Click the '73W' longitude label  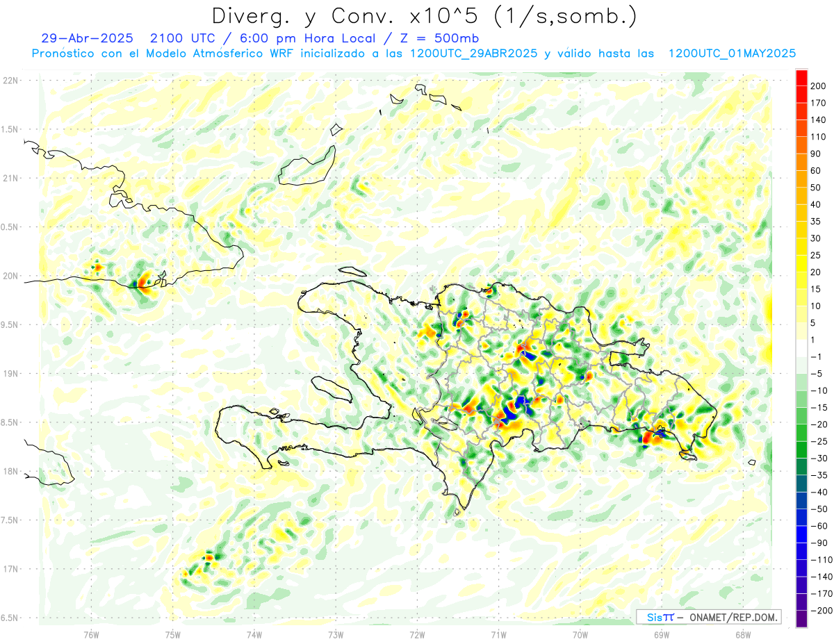(x=336, y=634)
